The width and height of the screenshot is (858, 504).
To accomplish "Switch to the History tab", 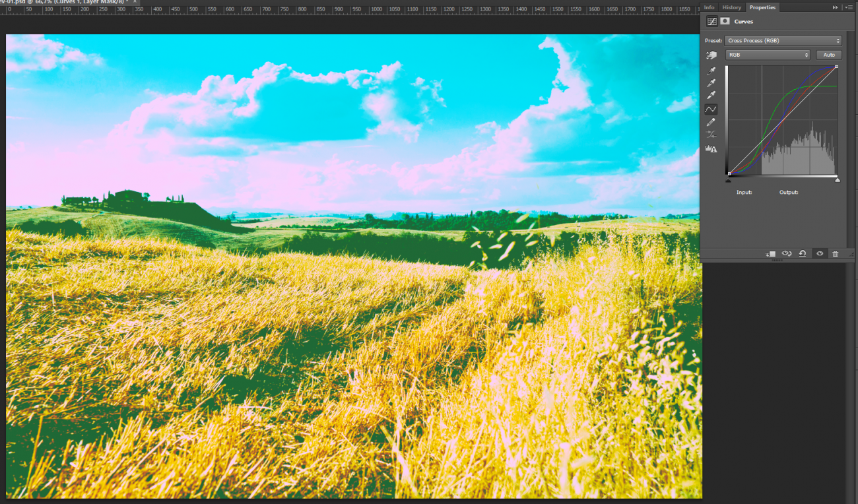I will (x=732, y=7).
